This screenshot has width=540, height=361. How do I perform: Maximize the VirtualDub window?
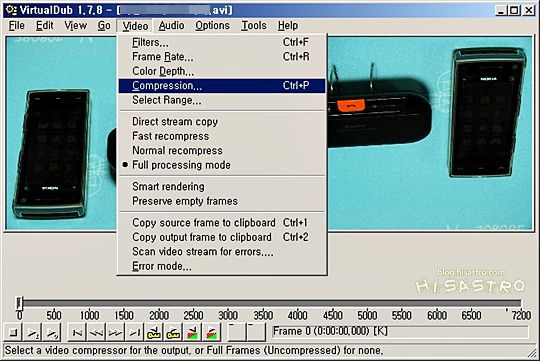tap(513, 10)
